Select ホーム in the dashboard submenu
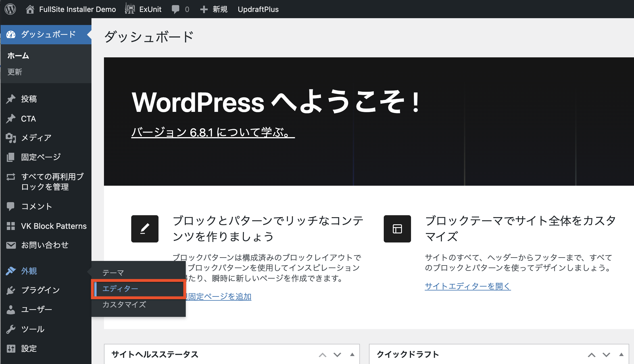Screen dimensions: 634x364 (18, 56)
